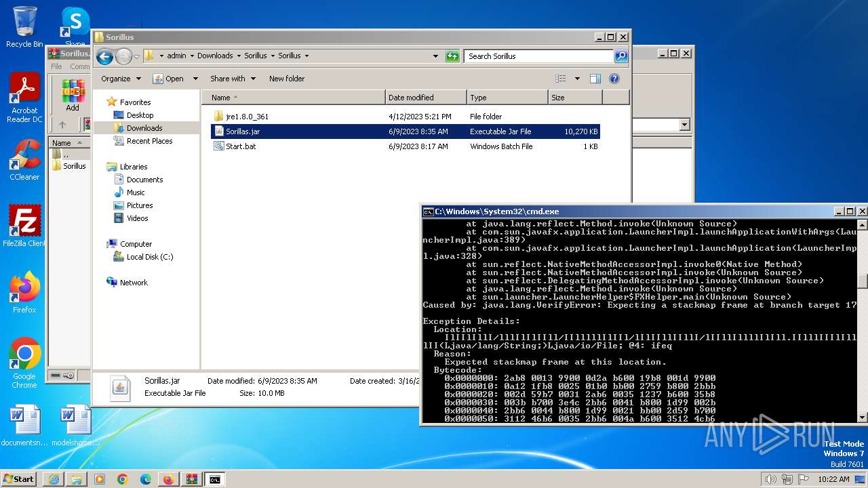This screenshot has width=868, height=488.
Task: Open FileZilla Client desktop shortcut
Action: point(24,226)
